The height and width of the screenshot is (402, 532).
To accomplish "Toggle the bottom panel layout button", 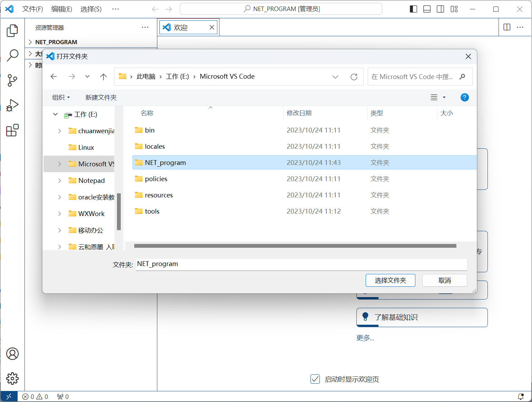I will [427, 9].
